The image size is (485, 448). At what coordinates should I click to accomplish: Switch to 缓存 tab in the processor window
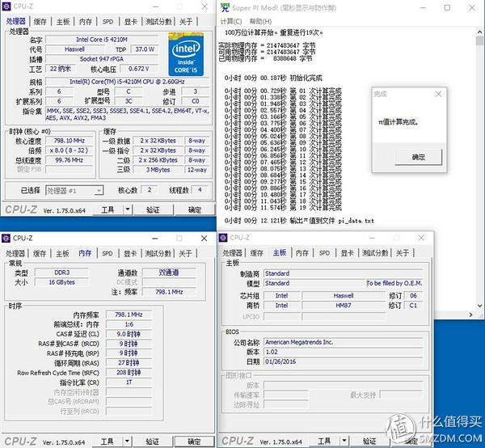pos(40,22)
